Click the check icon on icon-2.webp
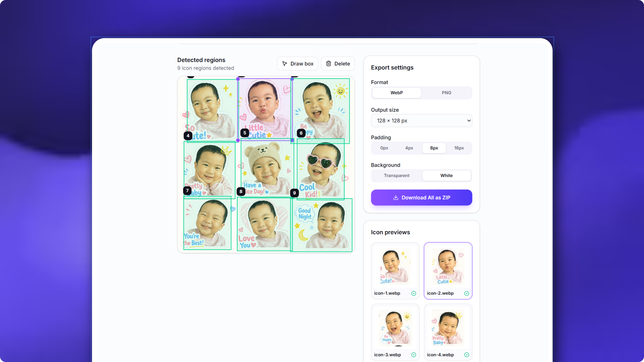 (x=467, y=293)
